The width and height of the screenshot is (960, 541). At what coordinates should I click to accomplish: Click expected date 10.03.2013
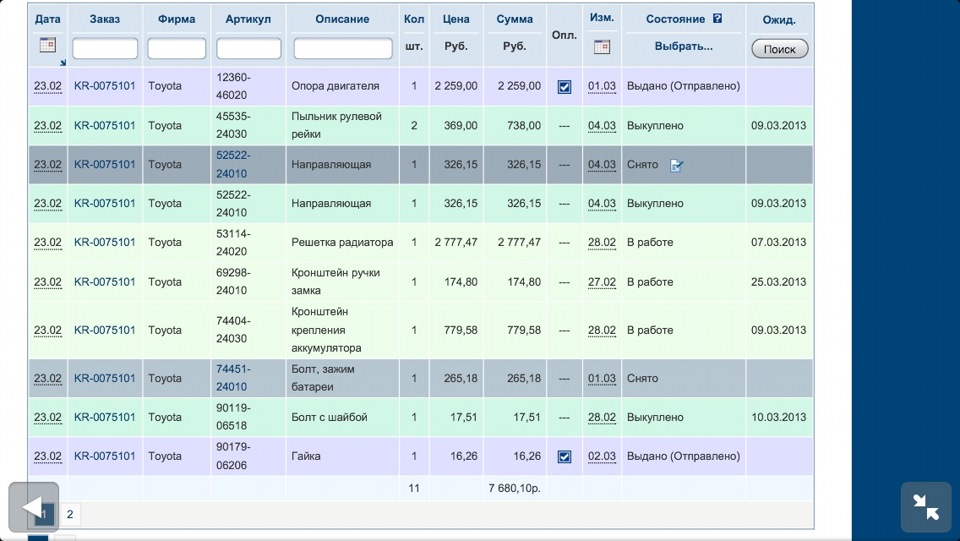(779, 417)
